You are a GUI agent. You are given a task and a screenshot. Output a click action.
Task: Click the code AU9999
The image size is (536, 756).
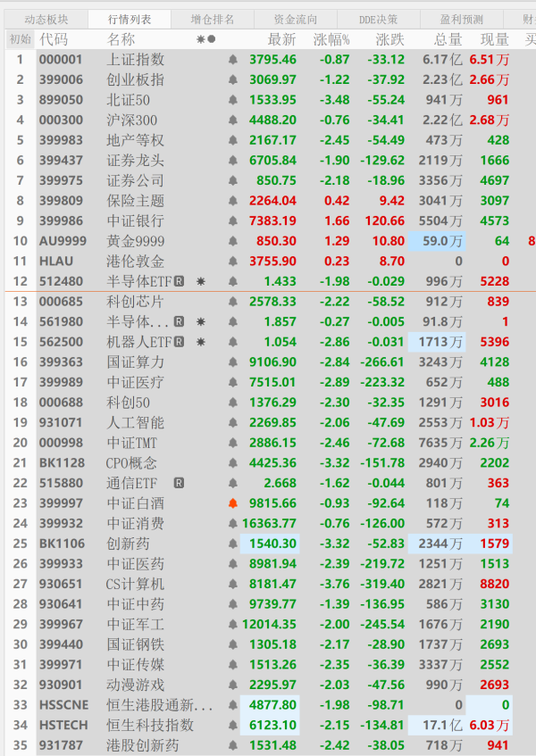[63, 241]
